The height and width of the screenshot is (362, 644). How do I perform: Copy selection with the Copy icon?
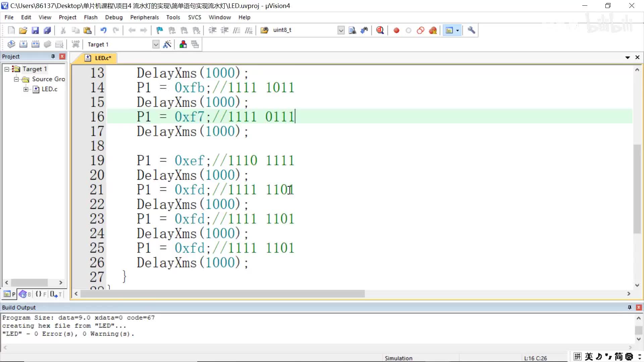pos(75,31)
